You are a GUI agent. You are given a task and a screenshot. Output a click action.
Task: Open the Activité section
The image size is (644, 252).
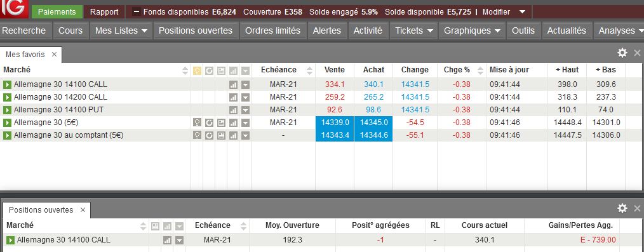point(368,30)
